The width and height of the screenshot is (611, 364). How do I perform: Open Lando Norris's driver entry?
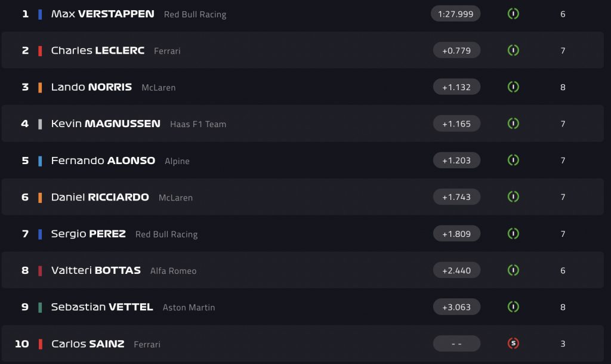91,87
